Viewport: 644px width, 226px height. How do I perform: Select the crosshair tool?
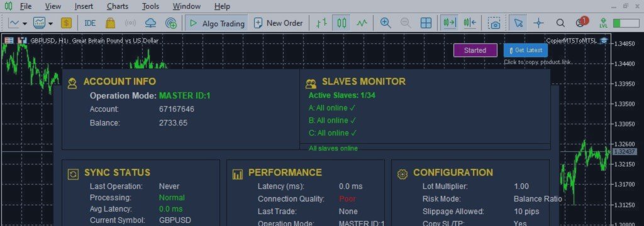538,23
